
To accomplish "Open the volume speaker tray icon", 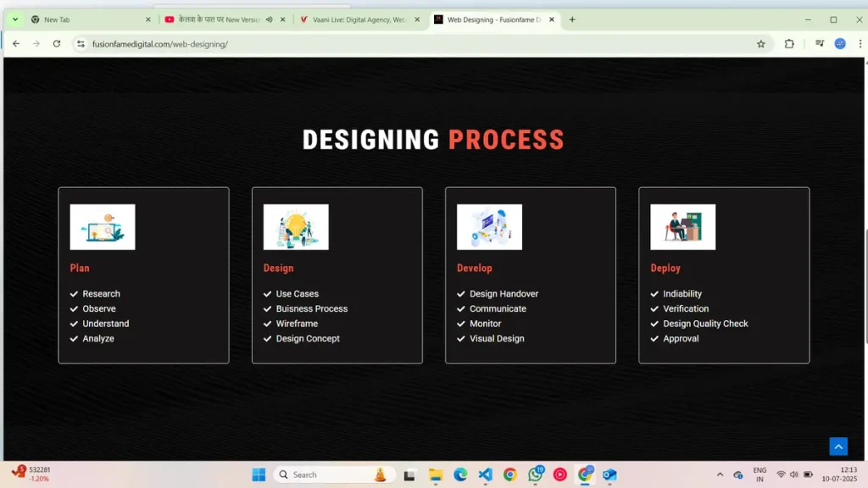I will click(x=794, y=474).
